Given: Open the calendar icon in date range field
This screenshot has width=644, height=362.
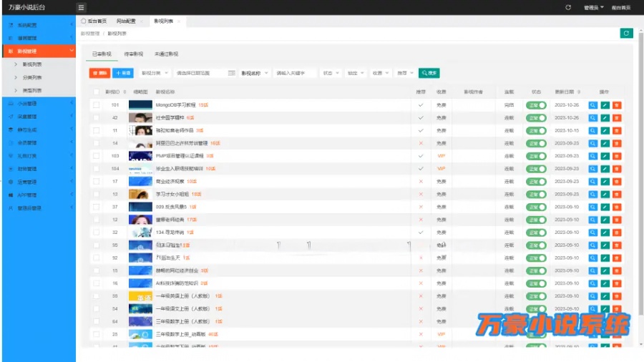Looking at the screenshot, I should tap(231, 73).
